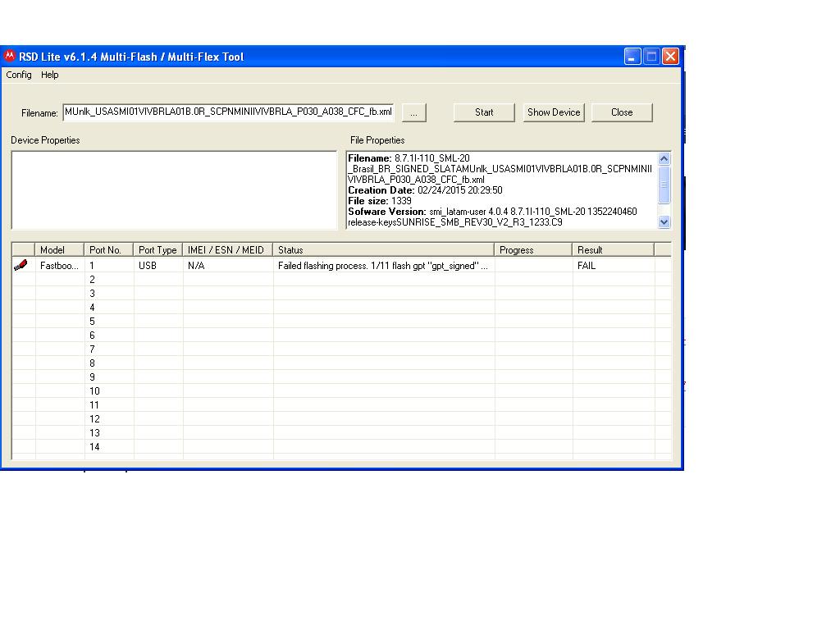Select the 'Fastboo...' model cell
Viewport: 840px width, 630px height.
click(59, 266)
